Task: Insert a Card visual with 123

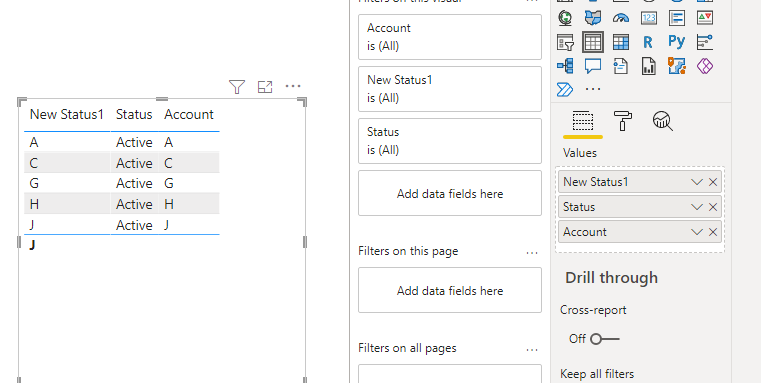Action: click(649, 18)
